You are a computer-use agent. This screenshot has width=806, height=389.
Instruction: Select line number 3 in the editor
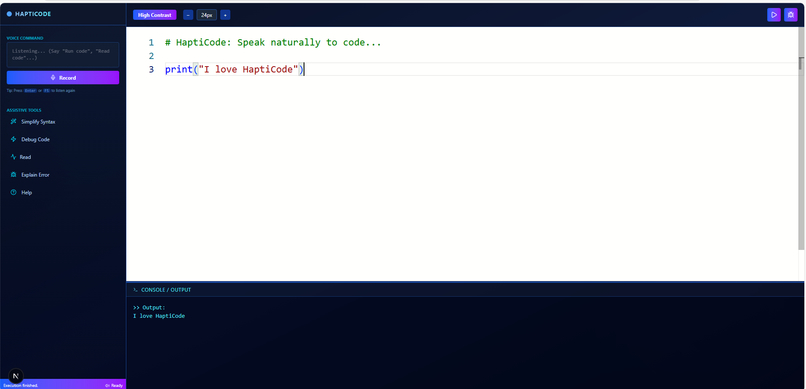151,69
